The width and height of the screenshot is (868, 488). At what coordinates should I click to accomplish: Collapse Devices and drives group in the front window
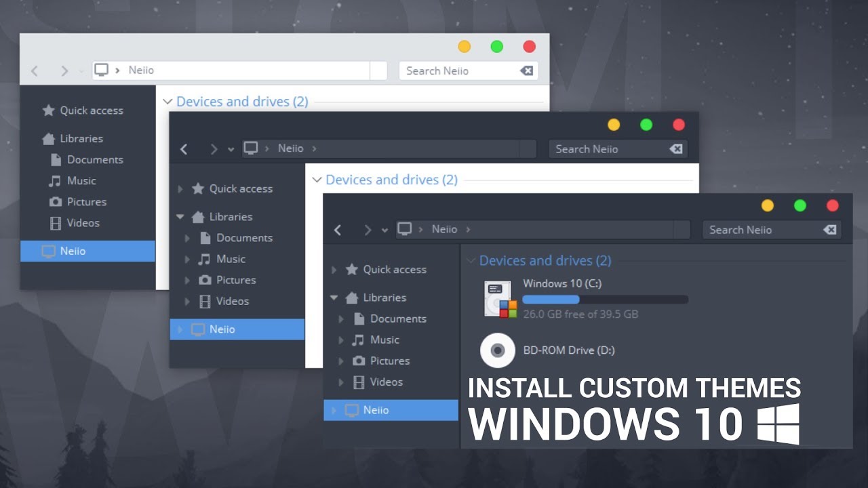470,261
